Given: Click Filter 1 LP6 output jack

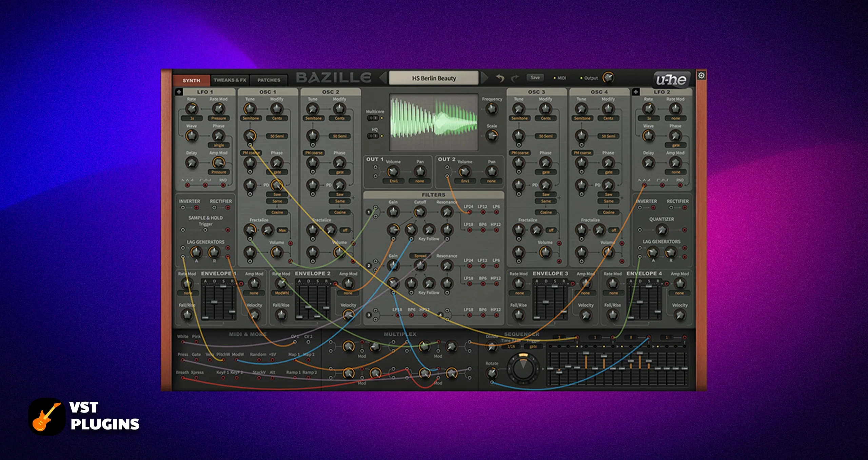Looking at the screenshot, I should pyautogui.click(x=496, y=212).
